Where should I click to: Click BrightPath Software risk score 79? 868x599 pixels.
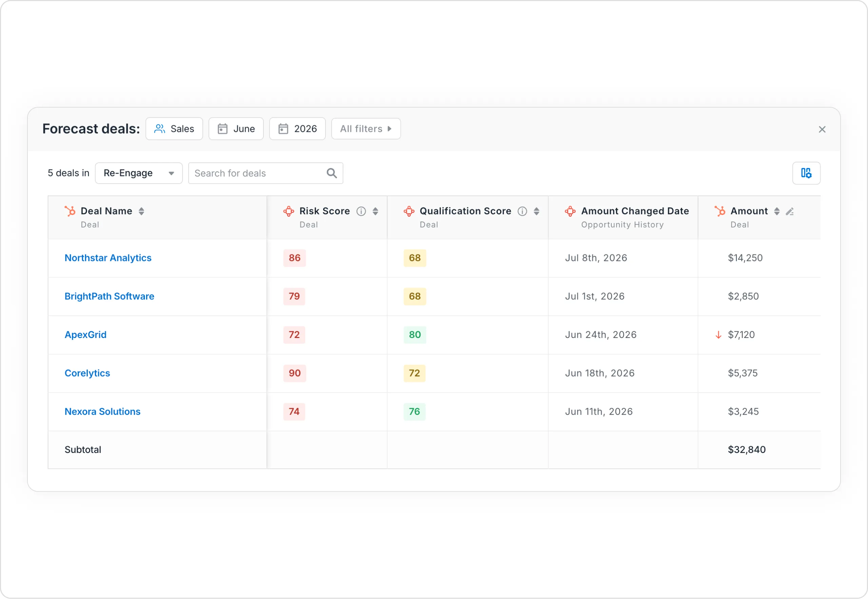pyautogui.click(x=294, y=297)
